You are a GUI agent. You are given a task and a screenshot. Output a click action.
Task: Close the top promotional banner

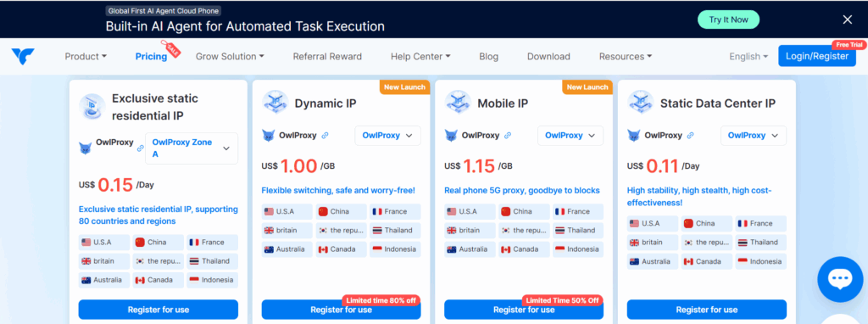(847, 20)
